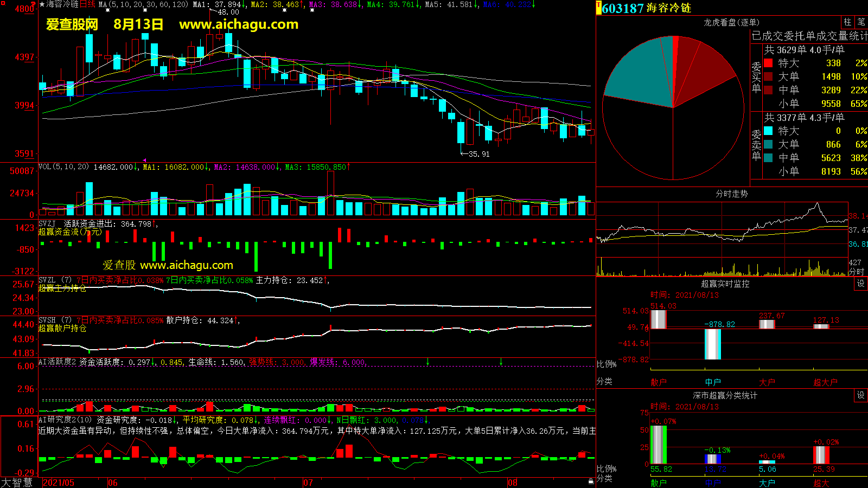Open the MA(5,10,20,30,60,120) indicator parameters
The width and height of the screenshot is (868, 488).
coord(144,4)
